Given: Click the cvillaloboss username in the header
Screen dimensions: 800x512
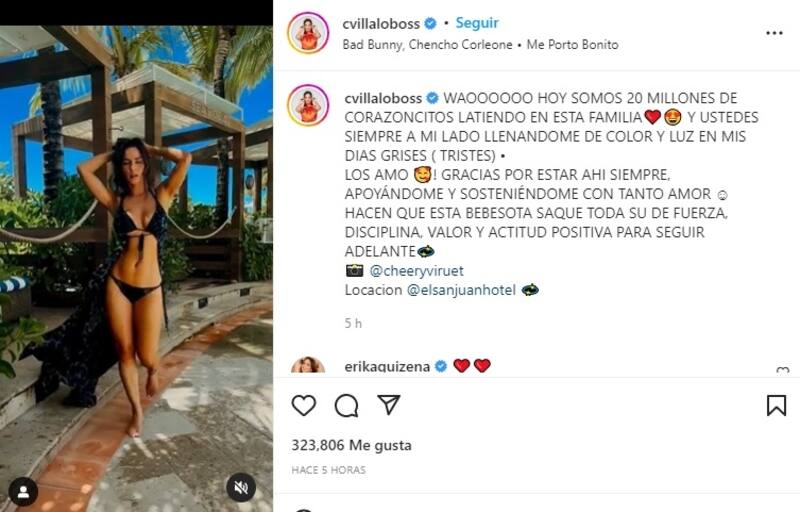Looking at the screenshot, I should point(382,23).
